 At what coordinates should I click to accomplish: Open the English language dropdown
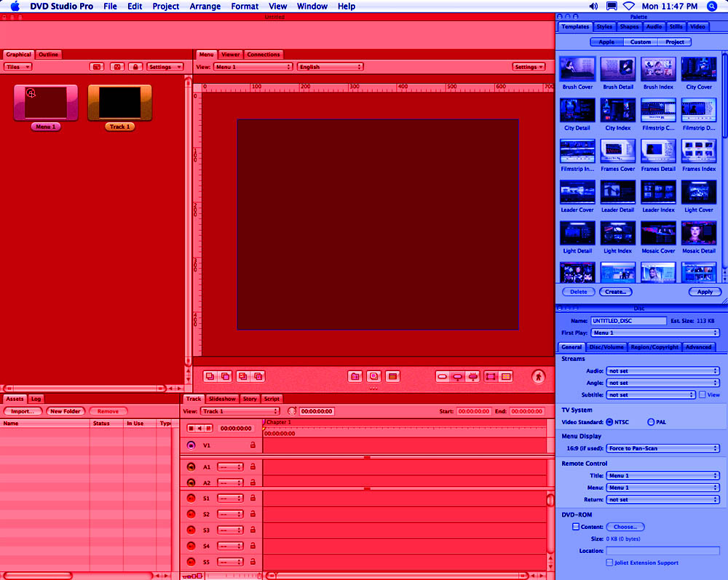[330, 67]
